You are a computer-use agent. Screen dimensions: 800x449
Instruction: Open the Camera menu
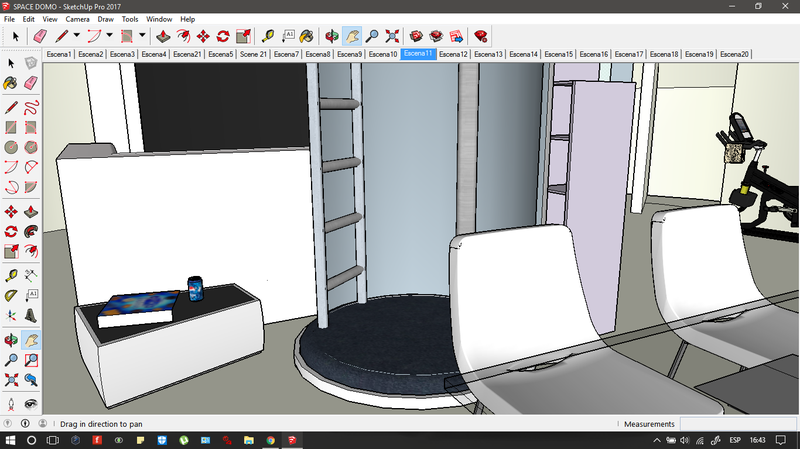(77, 19)
